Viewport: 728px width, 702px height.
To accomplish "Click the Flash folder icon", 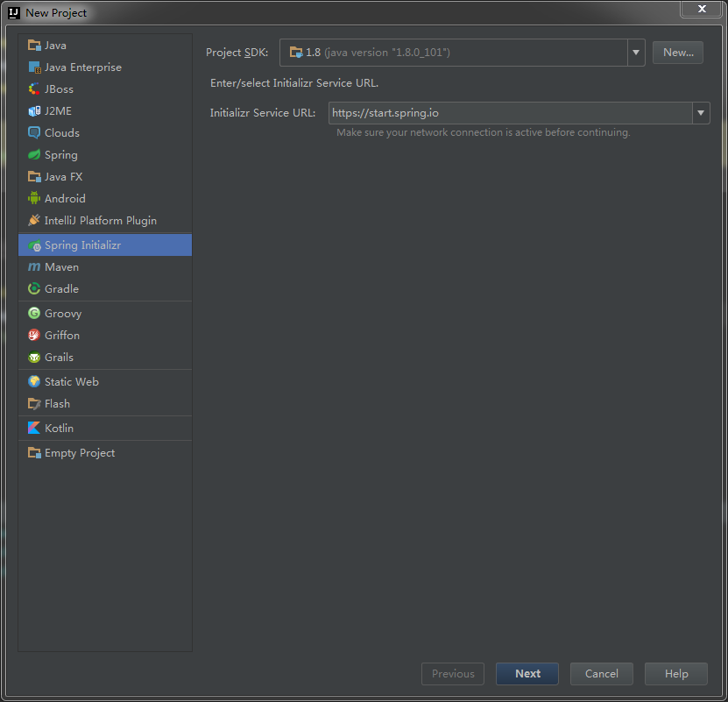I will point(34,403).
